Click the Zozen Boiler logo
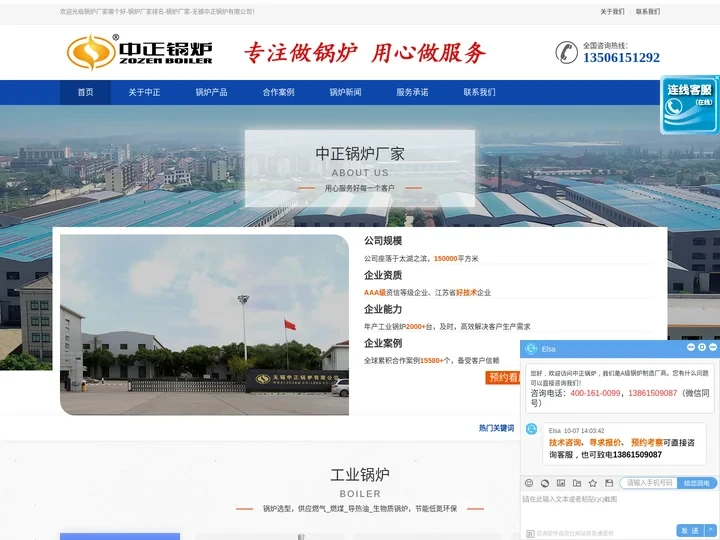 (x=140, y=52)
